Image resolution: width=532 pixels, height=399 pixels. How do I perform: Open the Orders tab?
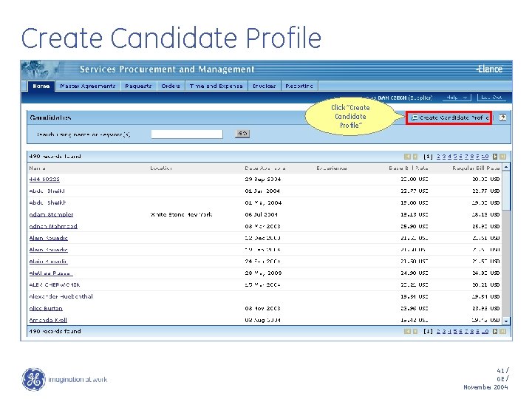pyautogui.click(x=171, y=86)
